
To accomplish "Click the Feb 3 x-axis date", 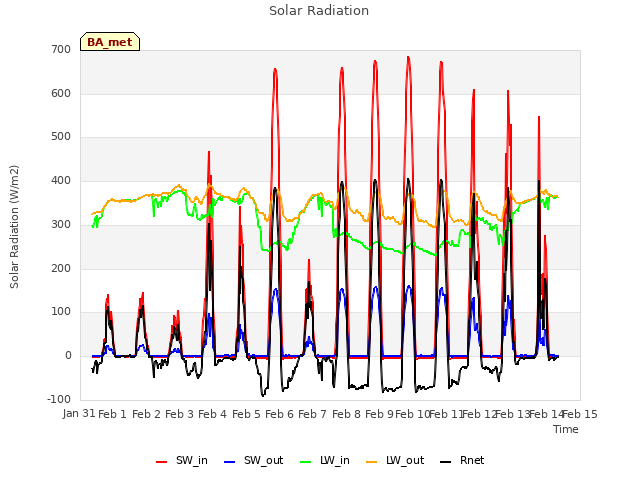I will point(179,414).
